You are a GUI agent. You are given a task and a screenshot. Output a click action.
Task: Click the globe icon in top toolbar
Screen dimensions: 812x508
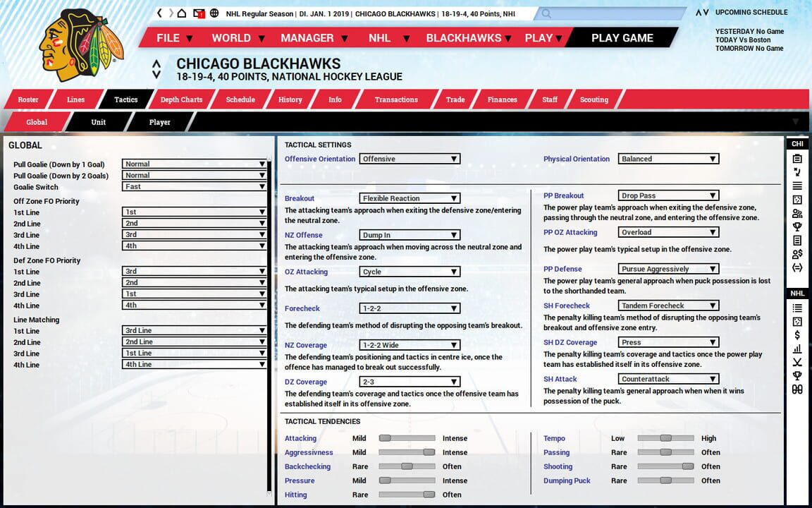(214, 13)
